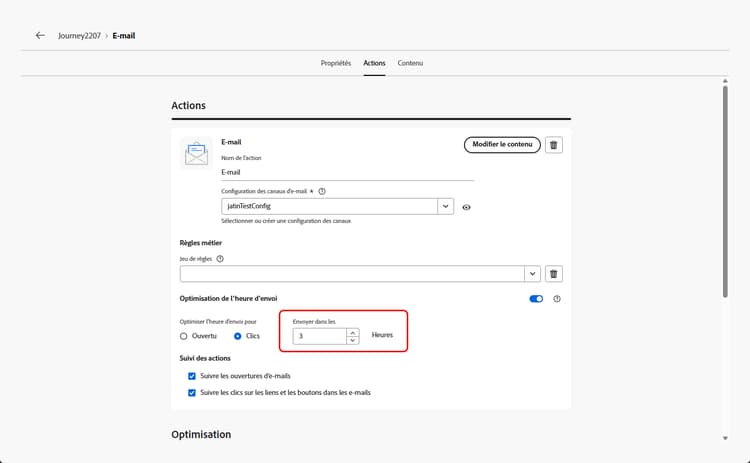Image resolution: width=750 pixels, height=463 pixels.
Task: Click the vertical scrollbar thumb
Action: pyautogui.click(x=725, y=191)
